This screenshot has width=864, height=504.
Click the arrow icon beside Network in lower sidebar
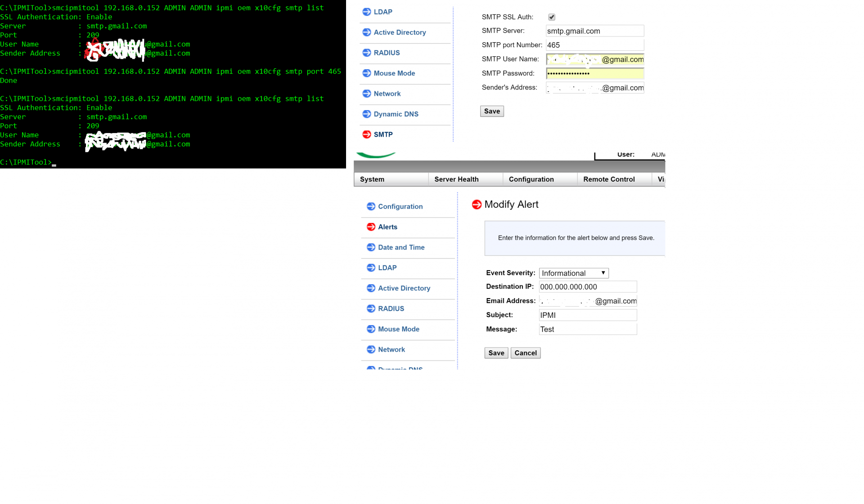tap(371, 350)
